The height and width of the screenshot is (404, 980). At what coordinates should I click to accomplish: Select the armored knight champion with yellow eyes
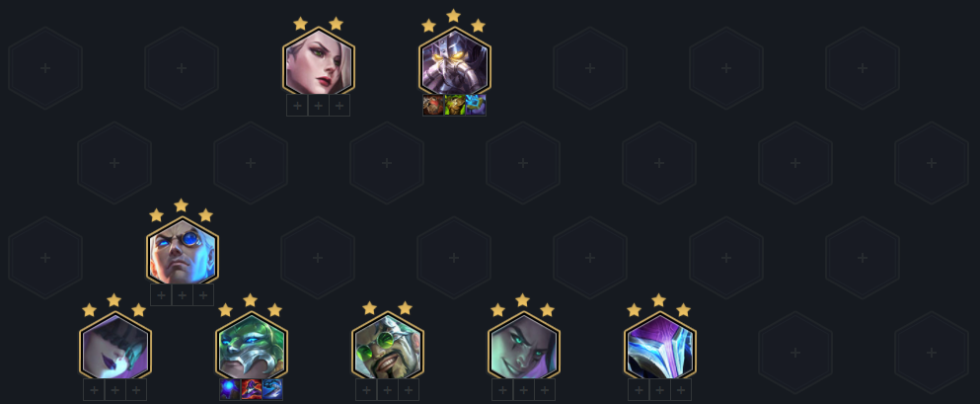tap(454, 62)
